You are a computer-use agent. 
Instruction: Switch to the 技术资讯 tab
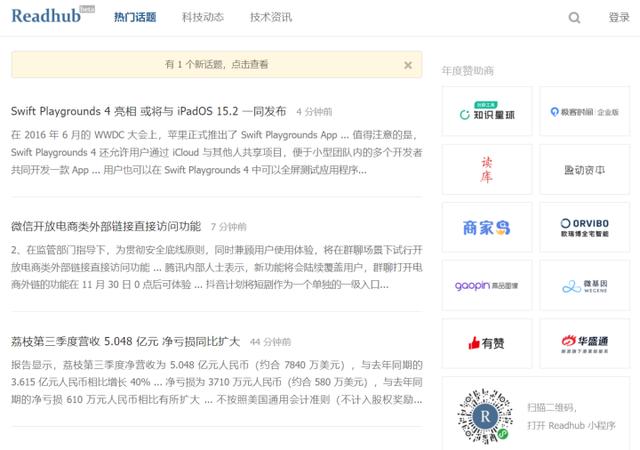tap(271, 17)
